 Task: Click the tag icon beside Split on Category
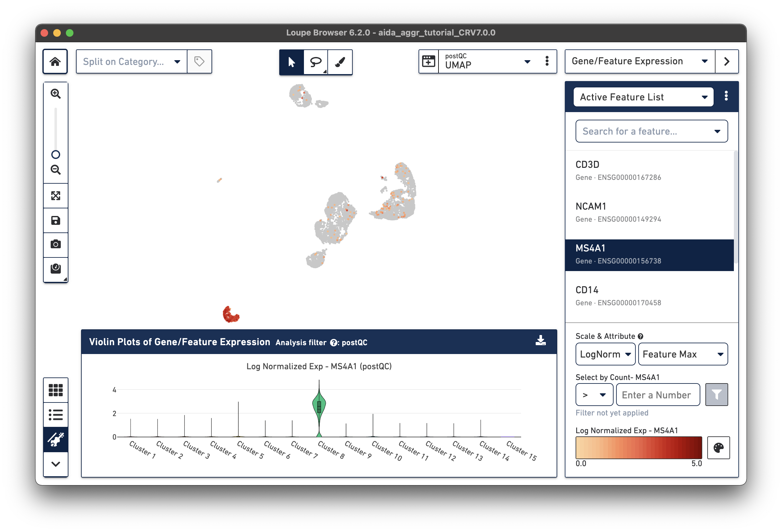pyautogui.click(x=199, y=61)
